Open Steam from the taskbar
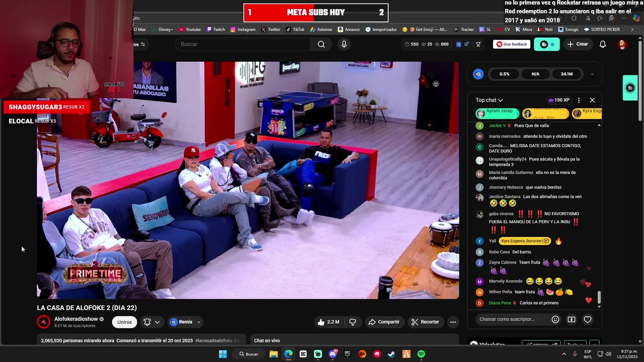644x362 pixels. pyautogui.click(x=391, y=354)
